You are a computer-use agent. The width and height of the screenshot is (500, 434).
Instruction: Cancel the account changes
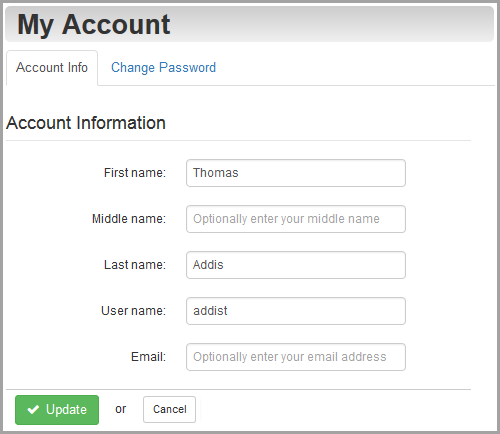[x=169, y=409]
